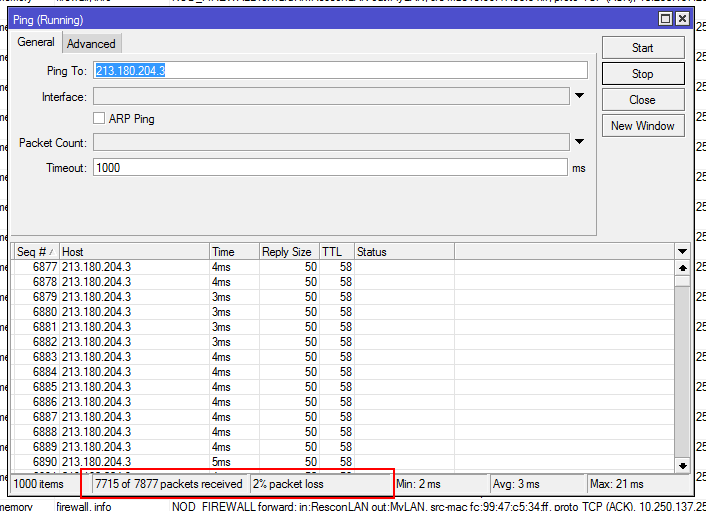Click the '1000 items' status bar entry
Screen dimensions: 706x511
tap(39, 484)
